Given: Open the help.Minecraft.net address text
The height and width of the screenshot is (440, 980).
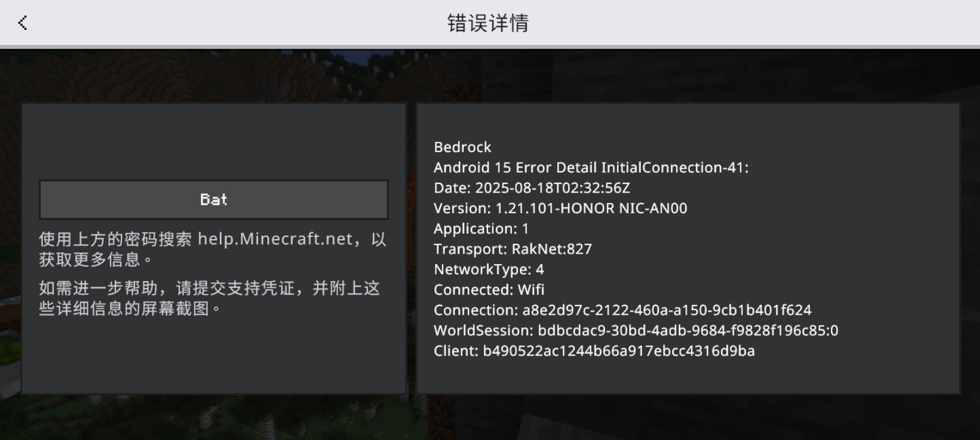Looking at the screenshot, I should tap(275, 239).
